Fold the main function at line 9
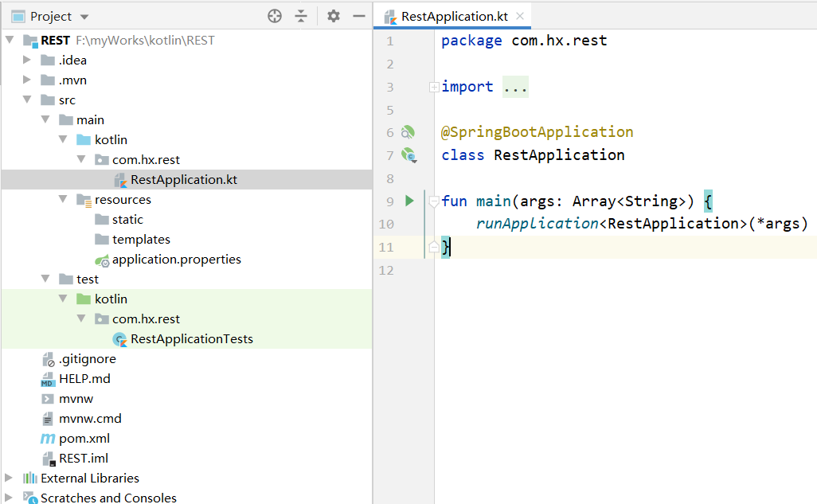 [433, 201]
